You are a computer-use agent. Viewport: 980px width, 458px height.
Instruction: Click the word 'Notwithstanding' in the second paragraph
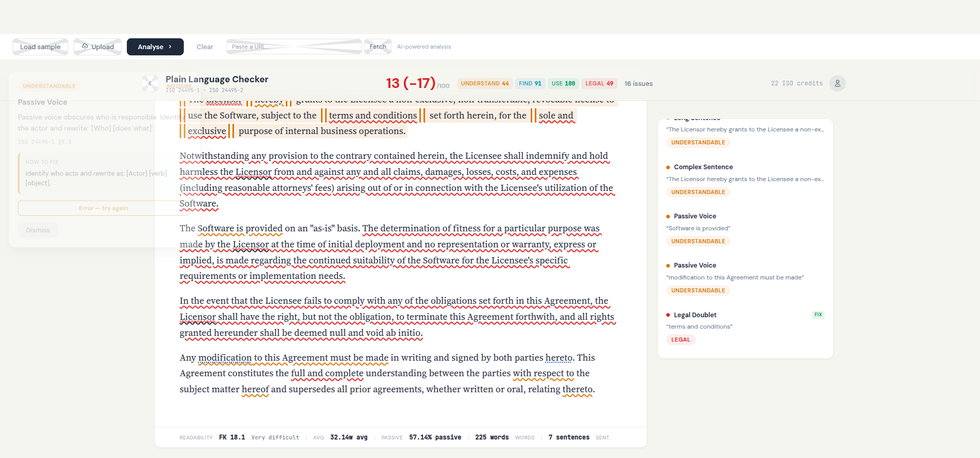(x=214, y=156)
